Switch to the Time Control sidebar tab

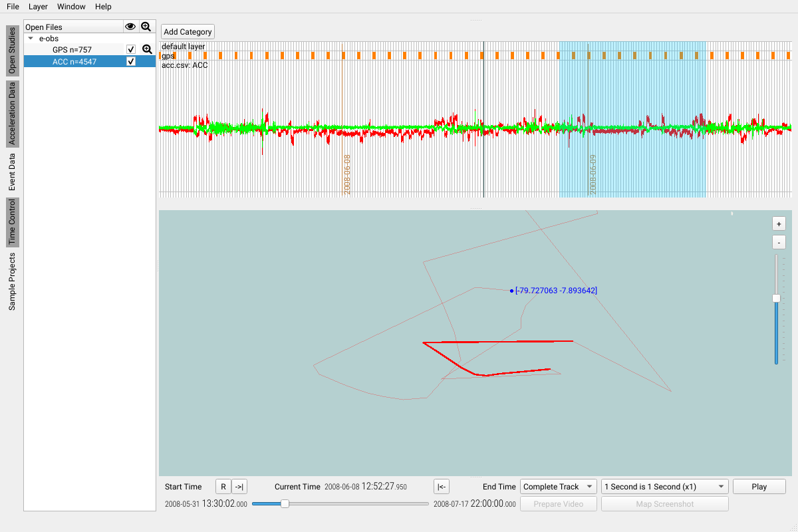[11, 223]
